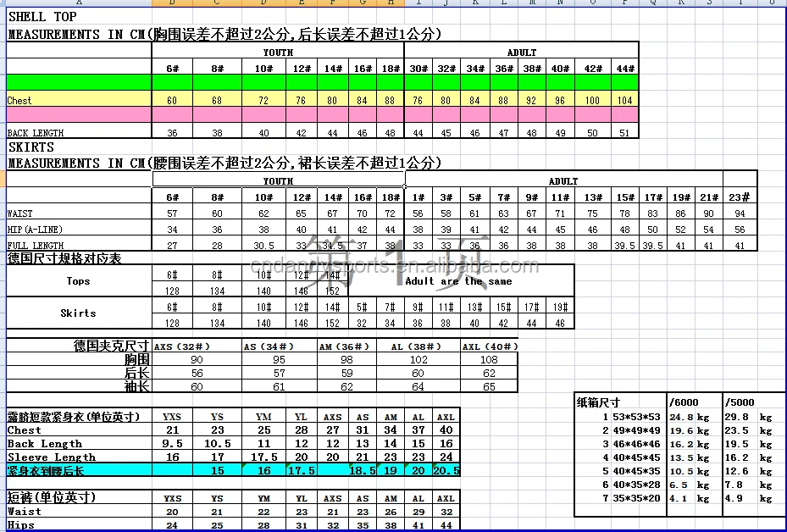Select the "SHELL TOP" title cell
The width and height of the screenshot is (787, 532).
[42, 17]
